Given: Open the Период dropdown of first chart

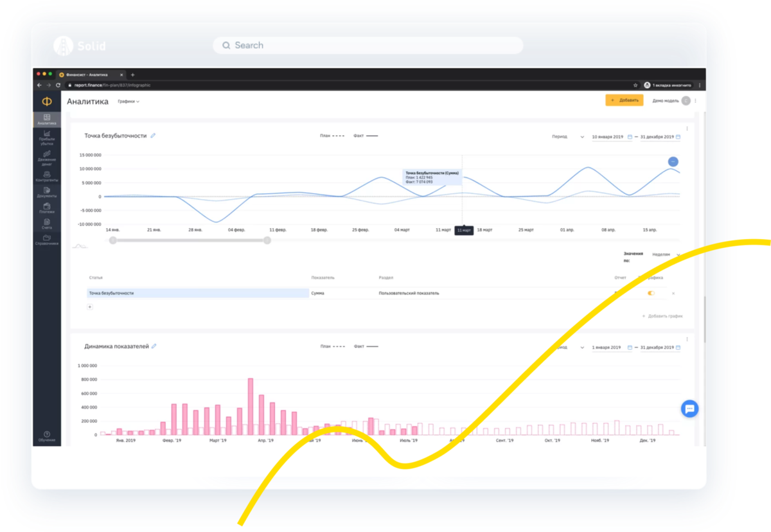Looking at the screenshot, I should click(x=568, y=137).
